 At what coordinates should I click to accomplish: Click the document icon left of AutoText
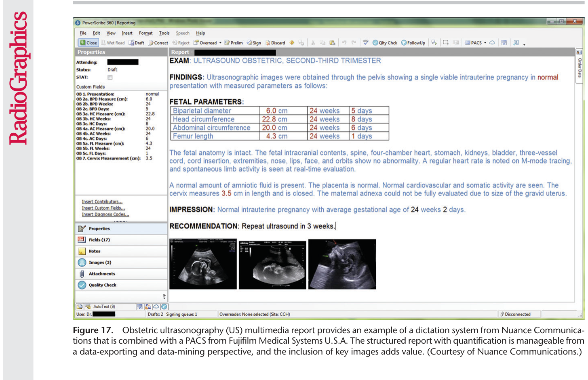tap(80, 307)
